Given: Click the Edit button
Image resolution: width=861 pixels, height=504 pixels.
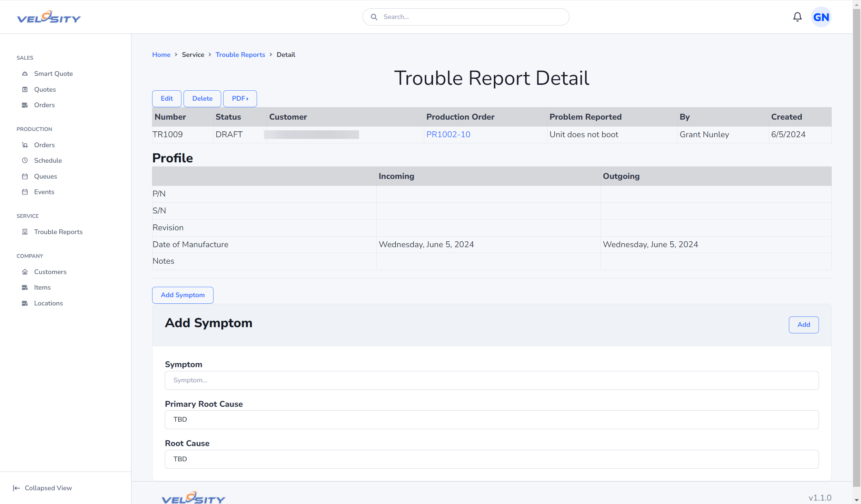Looking at the screenshot, I should point(167,99).
